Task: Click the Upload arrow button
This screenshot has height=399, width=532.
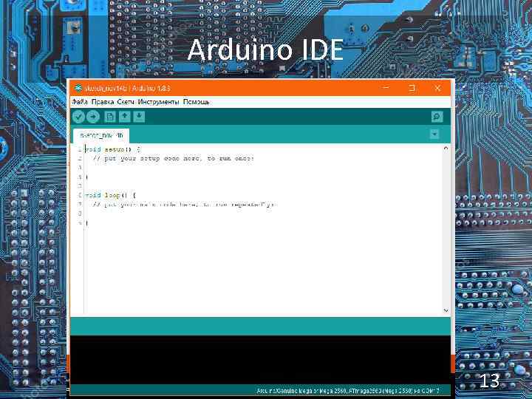Action: 92,117
